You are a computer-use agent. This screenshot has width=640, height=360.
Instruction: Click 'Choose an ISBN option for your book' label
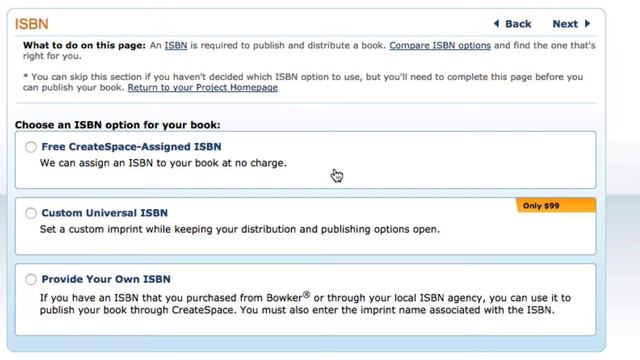118,125
